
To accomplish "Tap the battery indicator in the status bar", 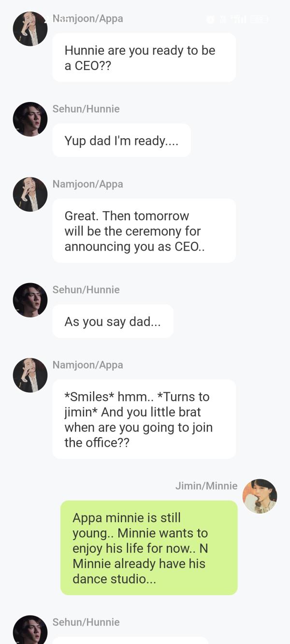I will click(x=259, y=19).
